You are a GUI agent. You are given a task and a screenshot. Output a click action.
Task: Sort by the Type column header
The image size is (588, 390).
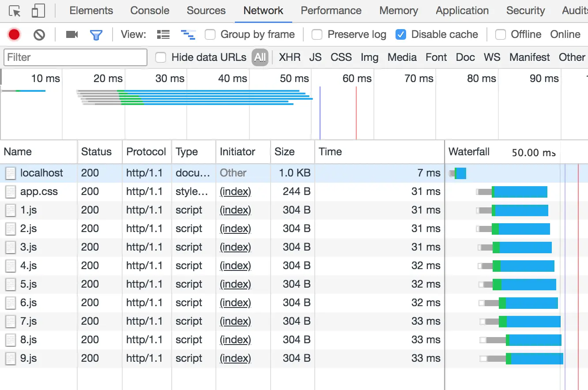click(x=194, y=152)
